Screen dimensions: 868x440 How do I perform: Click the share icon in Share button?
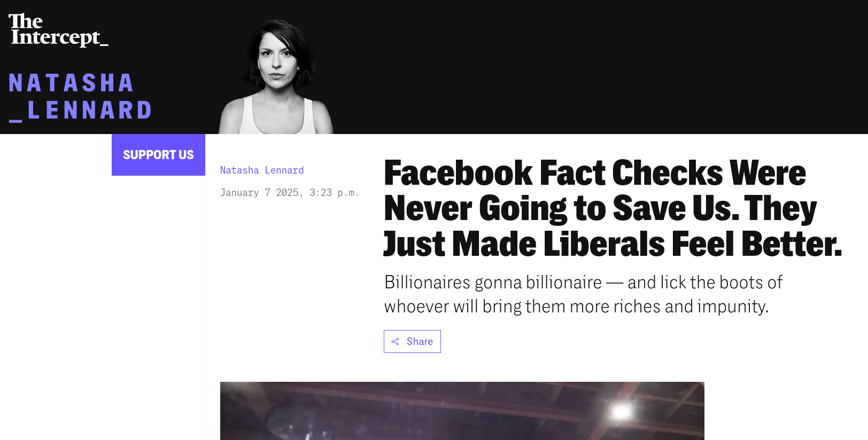[395, 342]
